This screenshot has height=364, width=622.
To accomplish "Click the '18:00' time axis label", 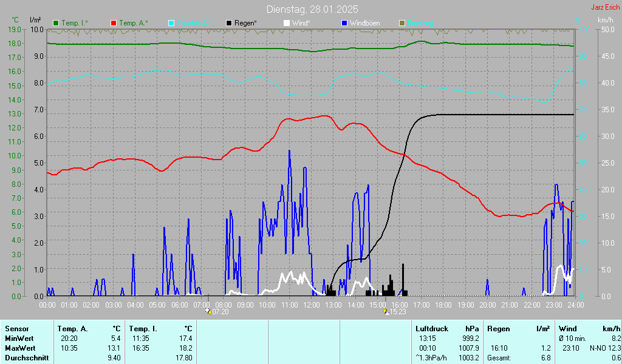I will pyautogui.click(x=443, y=305).
